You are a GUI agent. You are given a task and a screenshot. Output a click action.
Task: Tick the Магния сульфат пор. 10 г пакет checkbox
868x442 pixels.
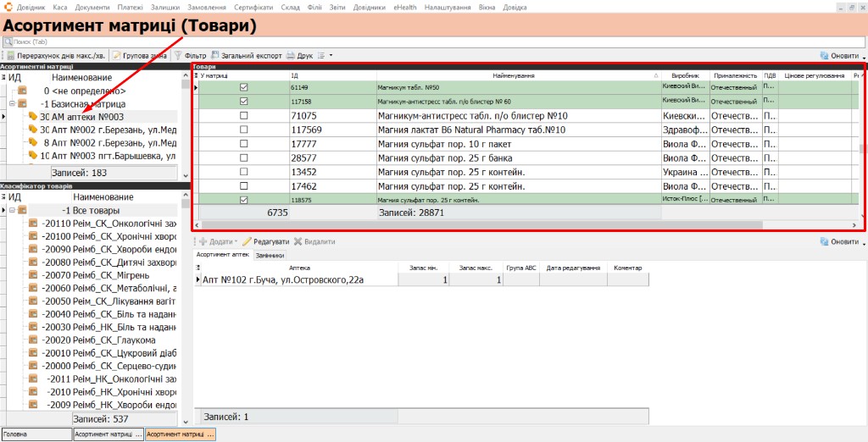[x=243, y=144]
